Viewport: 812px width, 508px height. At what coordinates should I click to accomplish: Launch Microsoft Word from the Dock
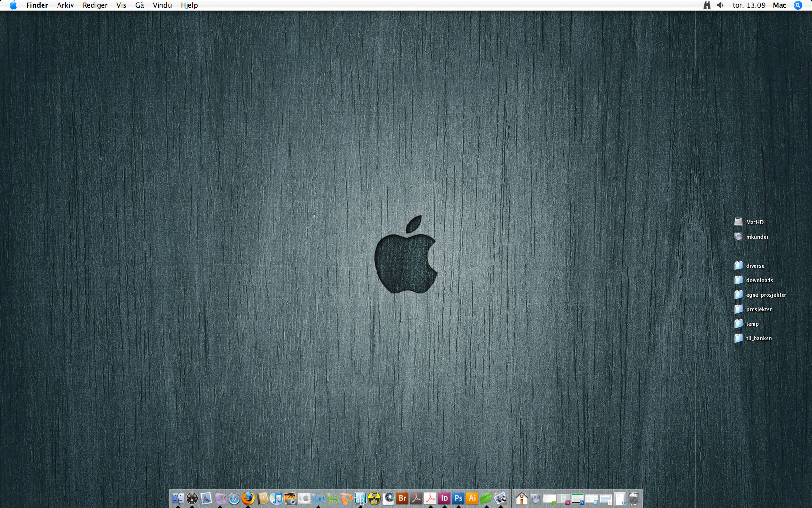click(318, 498)
